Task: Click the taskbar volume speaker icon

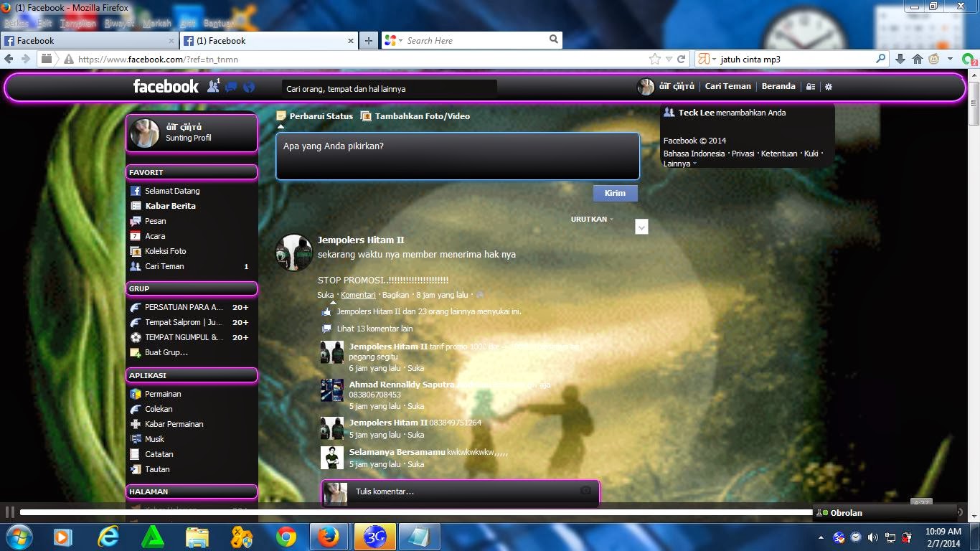Action: 873,537
